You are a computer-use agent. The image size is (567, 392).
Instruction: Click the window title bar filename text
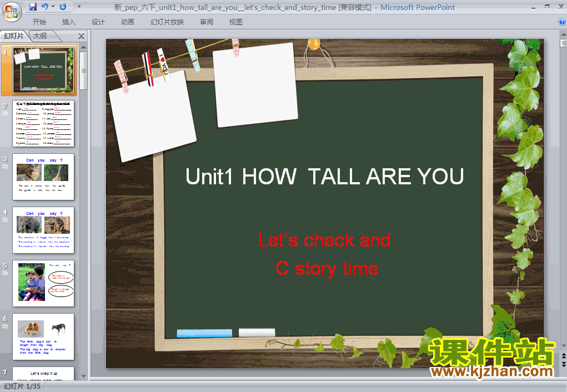pyautogui.click(x=243, y=7)
